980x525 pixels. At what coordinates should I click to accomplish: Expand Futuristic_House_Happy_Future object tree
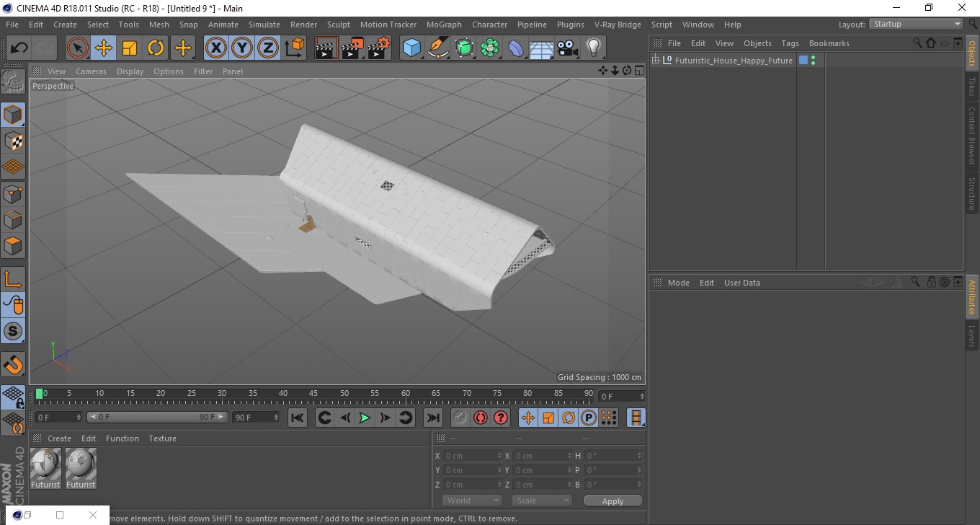[656, 60]
